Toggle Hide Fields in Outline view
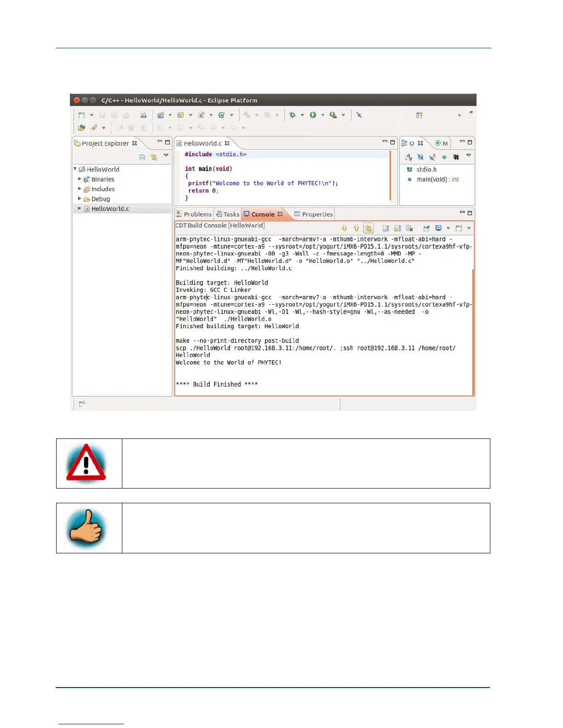Viewport: 563px width, 728px height. tap(420, 157)
